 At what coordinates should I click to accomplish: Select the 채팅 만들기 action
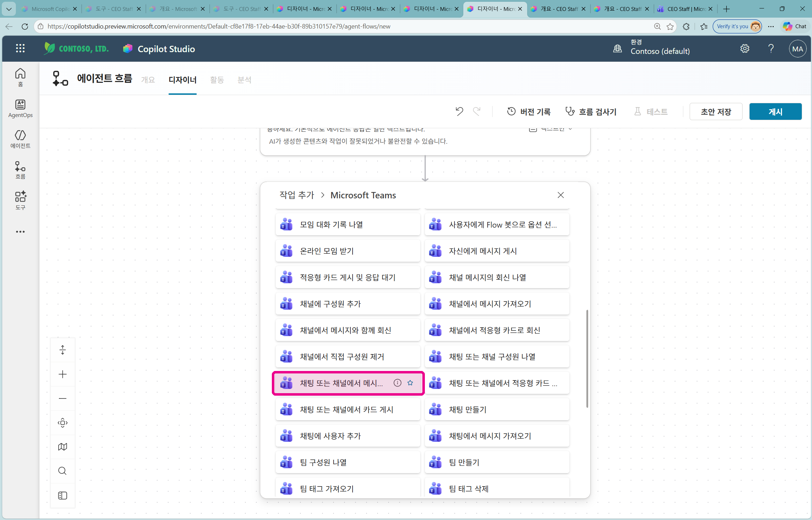(497, 409)
